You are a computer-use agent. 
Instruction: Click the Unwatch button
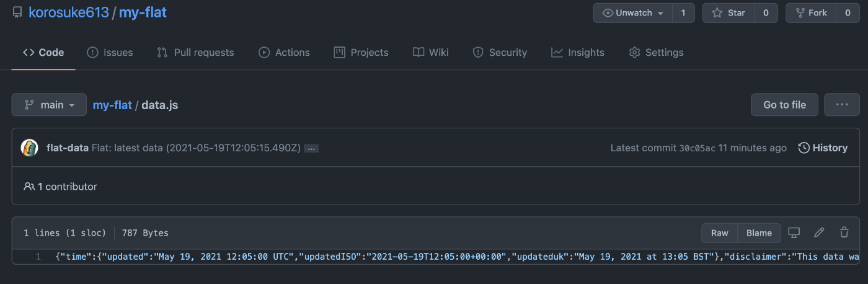click(x=632, y=13)
